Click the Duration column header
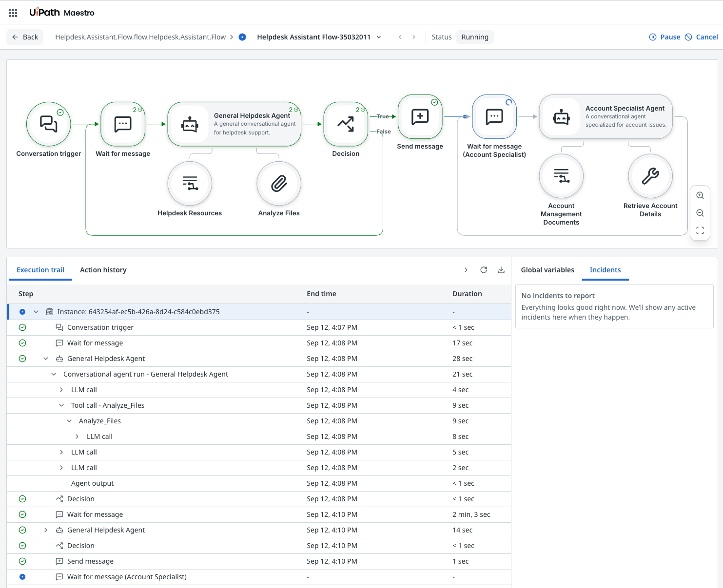 tap(467, 294)
